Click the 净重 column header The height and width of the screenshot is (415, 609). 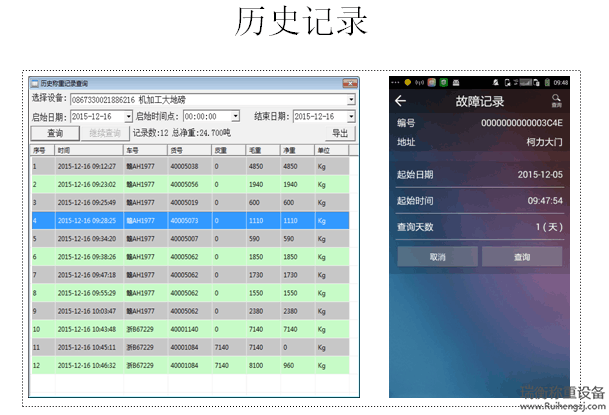tap(297, 150)
